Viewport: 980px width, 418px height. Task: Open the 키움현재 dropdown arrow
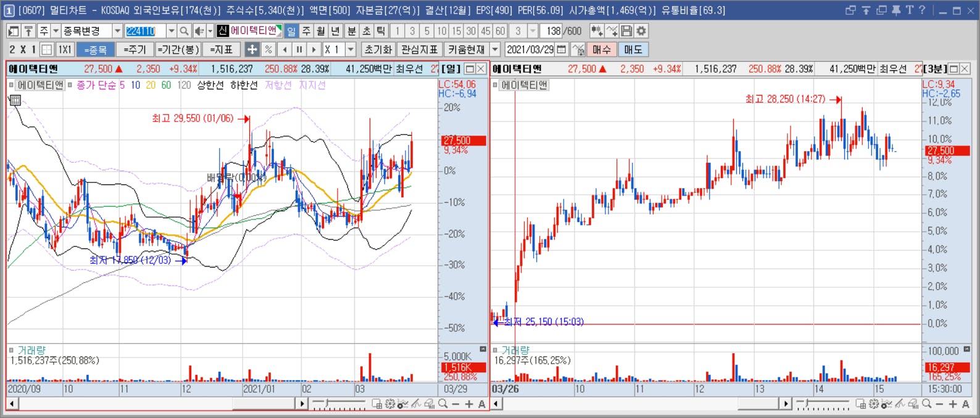pos(495,49)
